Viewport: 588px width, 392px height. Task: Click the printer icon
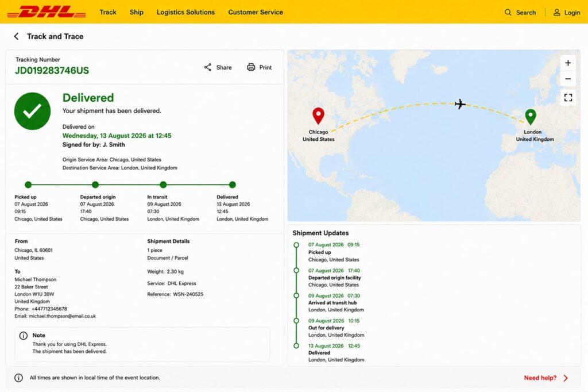point(251,67)
